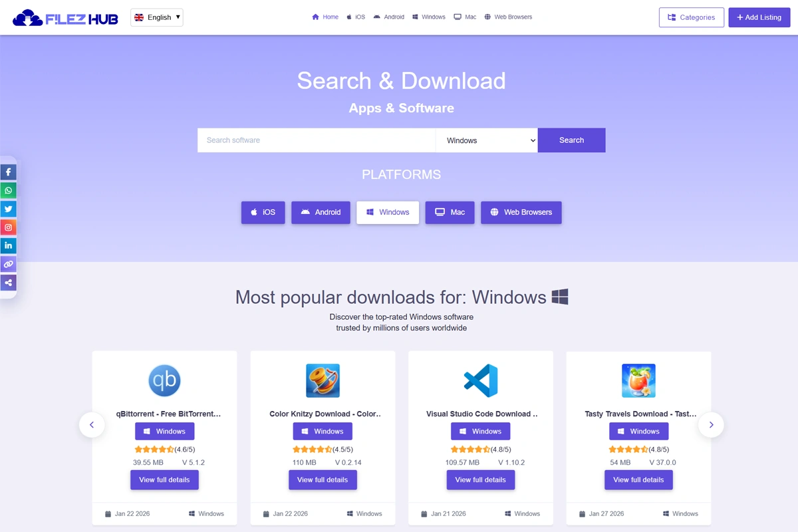Share via the WhatsApp sidebar icon
Screen dimensions: 798x532
point(8,191)
